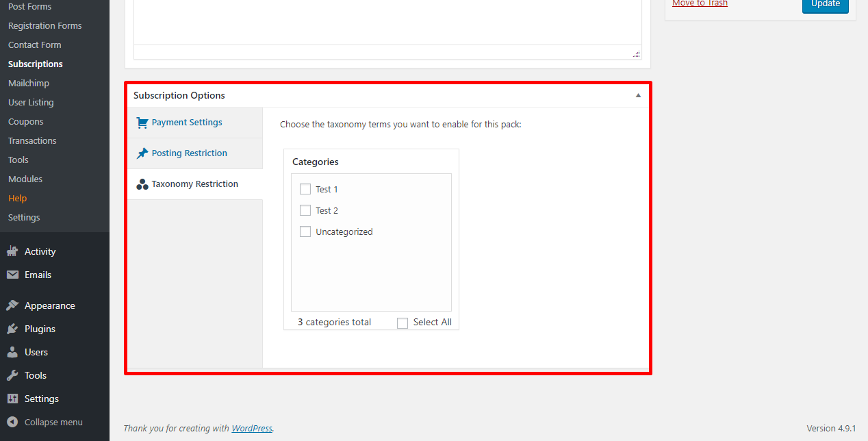Switch to Posting Restriction tab
The image size is (868, 441).
194,153
